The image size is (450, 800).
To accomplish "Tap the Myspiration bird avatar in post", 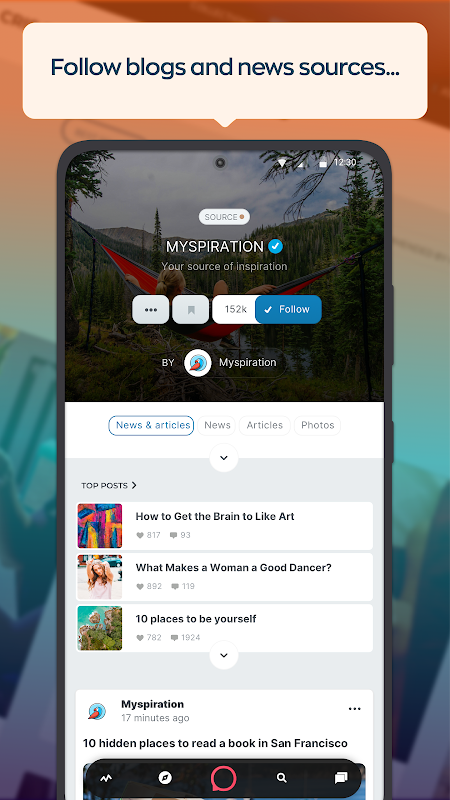I will (97, 711).
